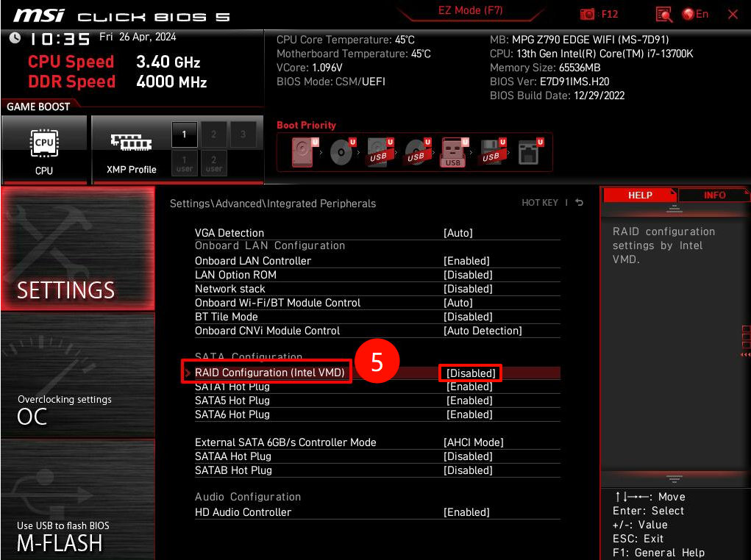The height and width of the screenshot is (560, 751).
Task: Select XMP profile 2 button
Action: [x=213, y=134]
